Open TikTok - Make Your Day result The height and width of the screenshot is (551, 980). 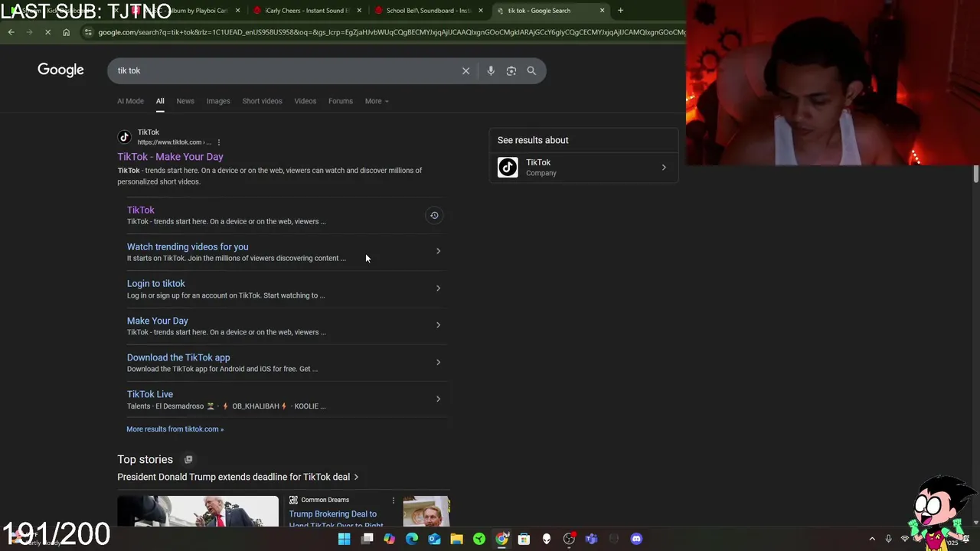pyautogui.click(x=170, y=157)
